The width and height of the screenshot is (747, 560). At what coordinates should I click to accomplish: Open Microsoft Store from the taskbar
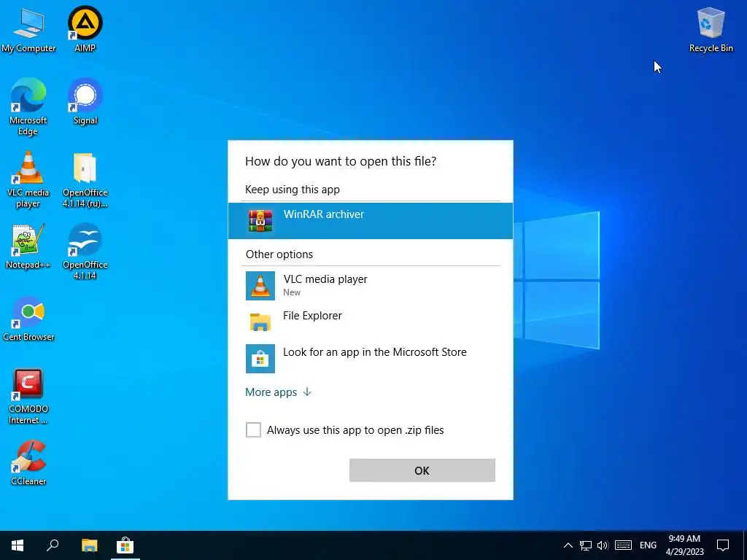125,545
